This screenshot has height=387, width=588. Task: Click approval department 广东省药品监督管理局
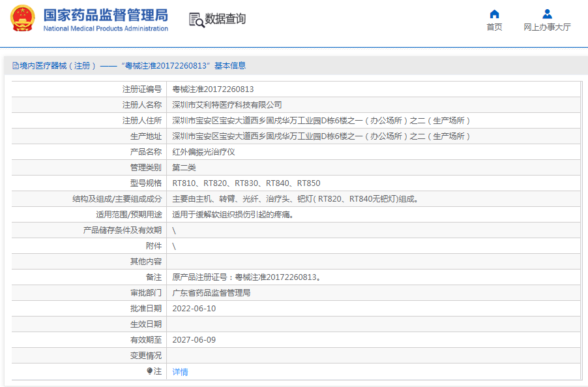coord(211,293)
